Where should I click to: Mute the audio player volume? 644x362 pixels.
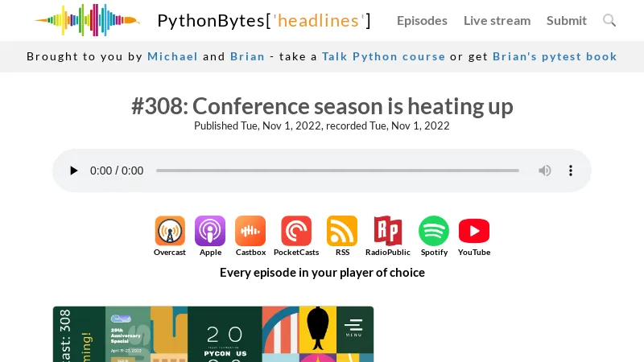tap(545, 171)
